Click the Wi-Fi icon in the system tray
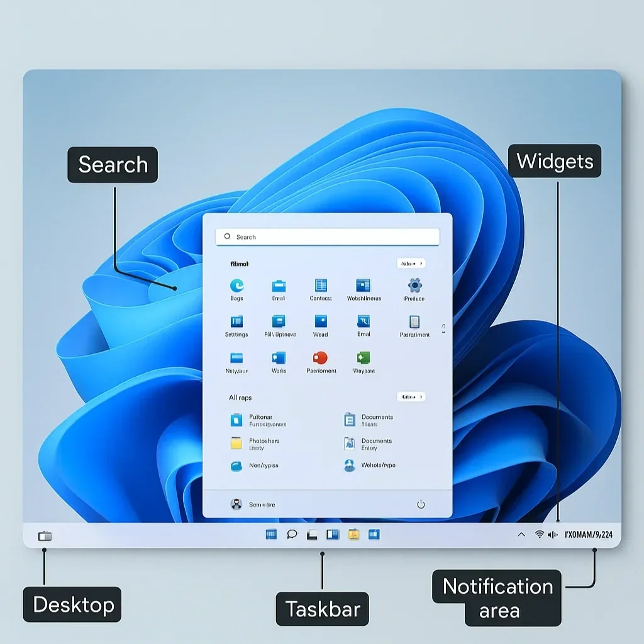This screenshot has width=644, height=644. coord(539,535)
